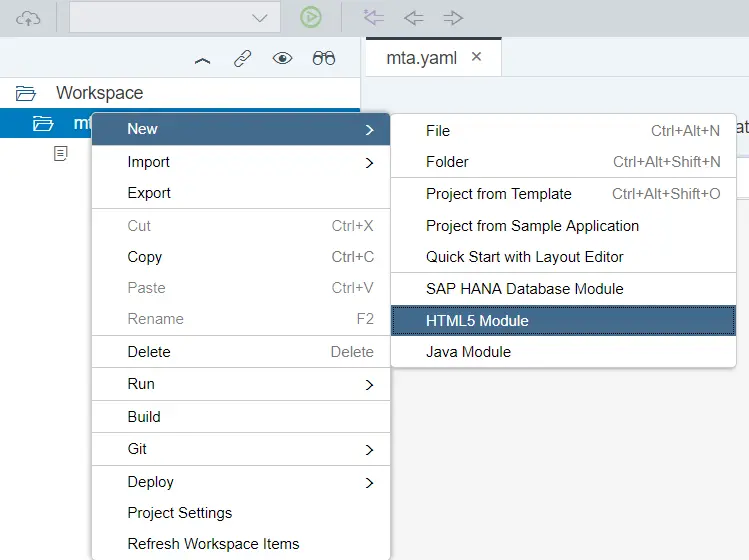Viewport: 749px width, 560px height.
Task: Create a new Folder from submenu
Action: (x=563, y=162)
